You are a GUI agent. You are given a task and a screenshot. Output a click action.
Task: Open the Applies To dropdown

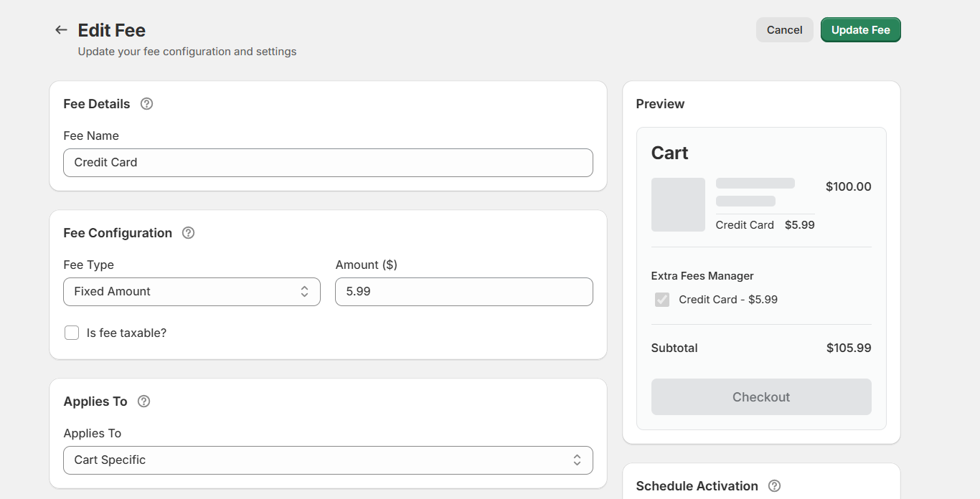click(328, 460)
